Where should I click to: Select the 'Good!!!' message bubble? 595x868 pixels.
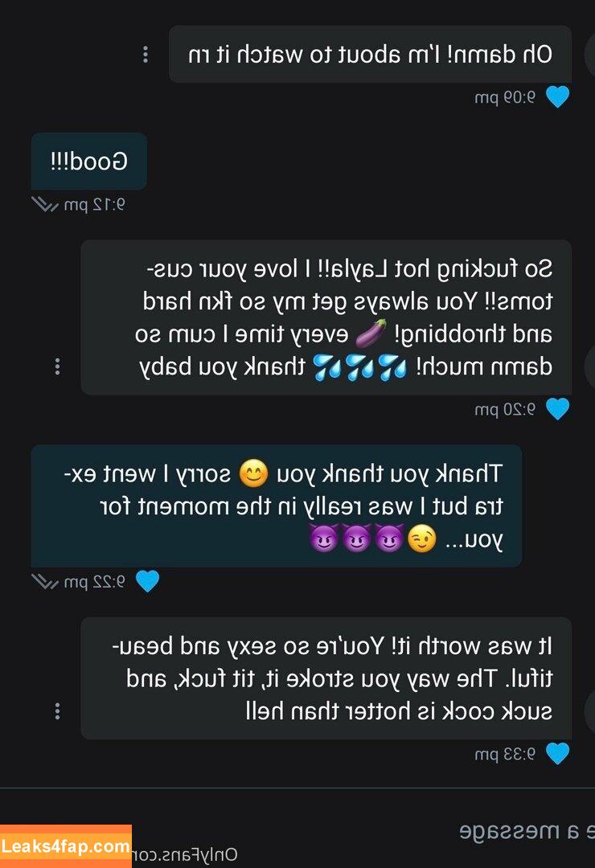click(x=88, y=161)
